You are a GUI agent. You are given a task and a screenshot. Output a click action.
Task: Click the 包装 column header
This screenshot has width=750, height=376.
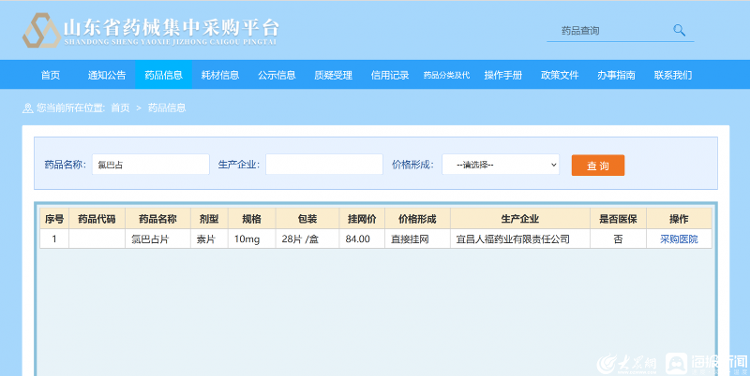pyautogui.click(x=307, y=219)
